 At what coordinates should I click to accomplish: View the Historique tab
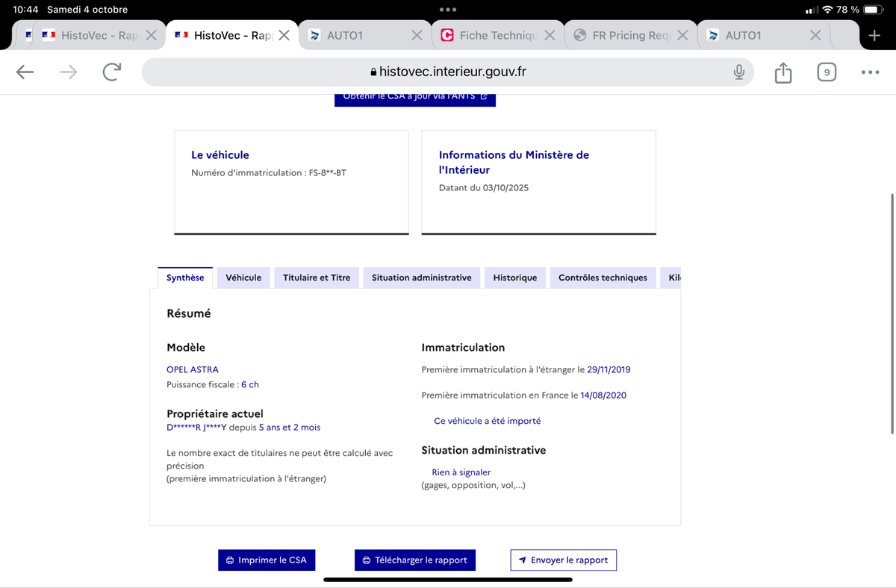514,277
